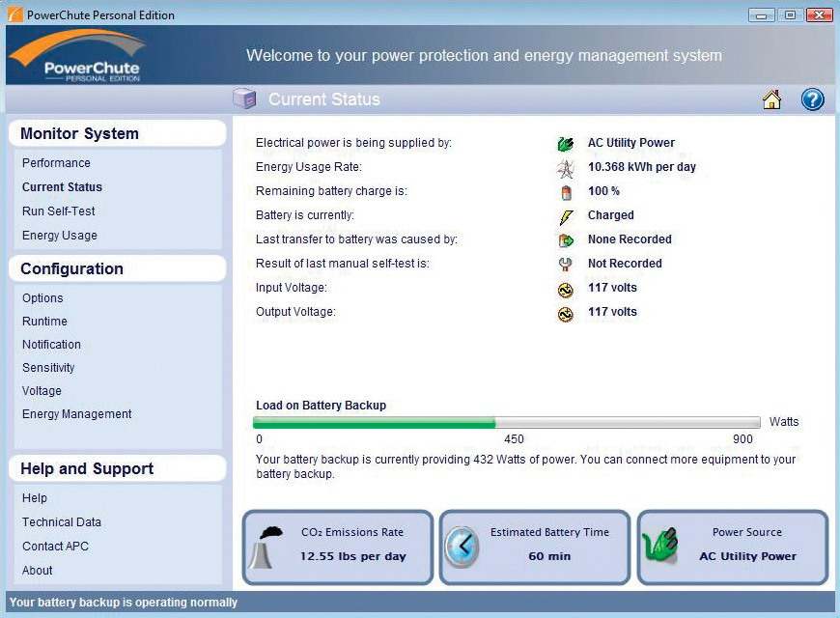Click the Power Source green plug icon
This screenshot has width=840, height=618.
pos(660,545)
